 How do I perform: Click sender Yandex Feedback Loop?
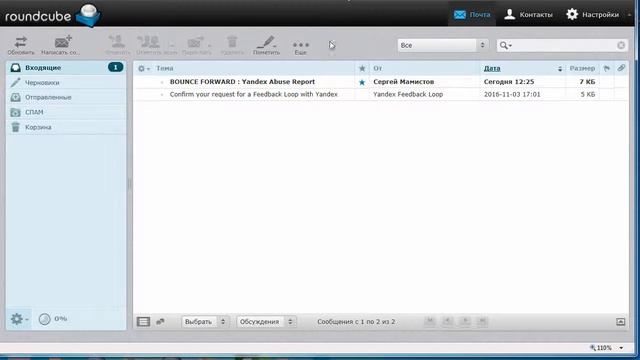tap(408, 94)
